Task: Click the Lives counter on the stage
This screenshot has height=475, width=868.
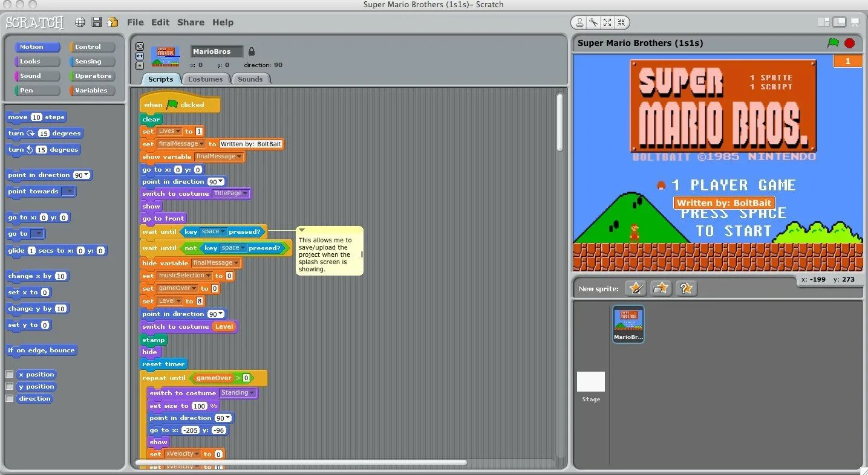Action: pos(847,61)
